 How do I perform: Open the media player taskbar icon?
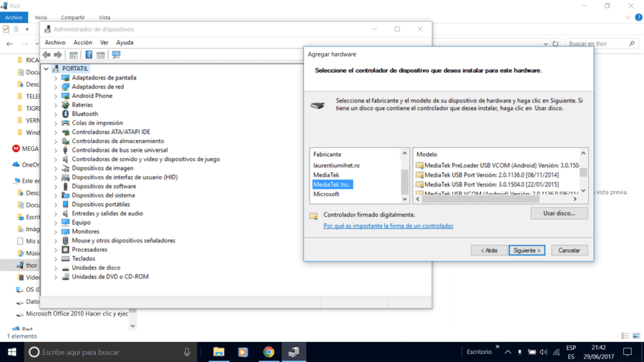point(243,352)
